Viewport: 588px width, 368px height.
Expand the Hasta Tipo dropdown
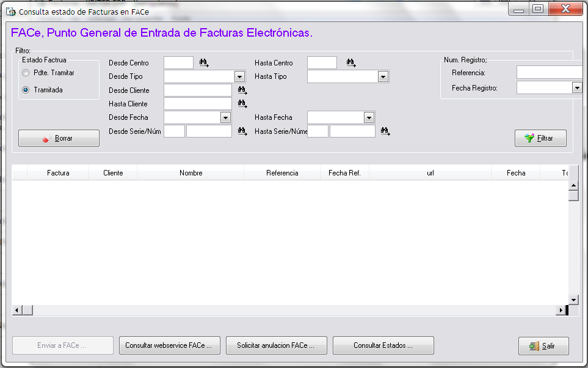pyautogui.click(x=383, y=76)
